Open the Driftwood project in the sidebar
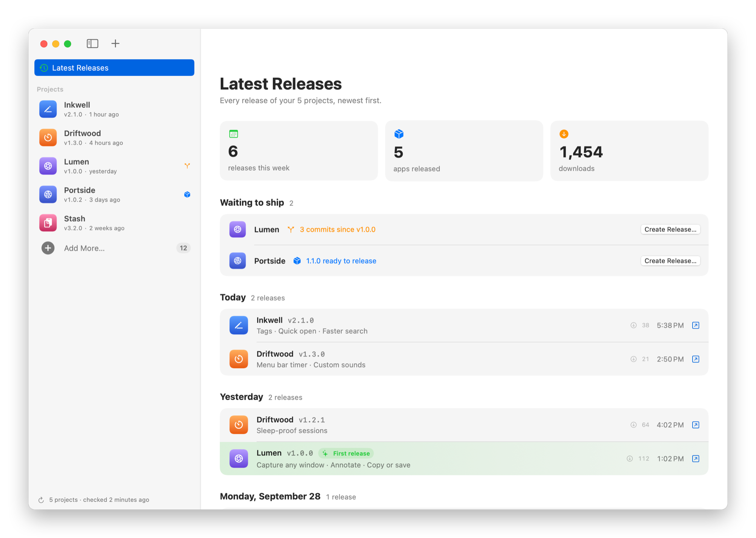 click(114, 138)
